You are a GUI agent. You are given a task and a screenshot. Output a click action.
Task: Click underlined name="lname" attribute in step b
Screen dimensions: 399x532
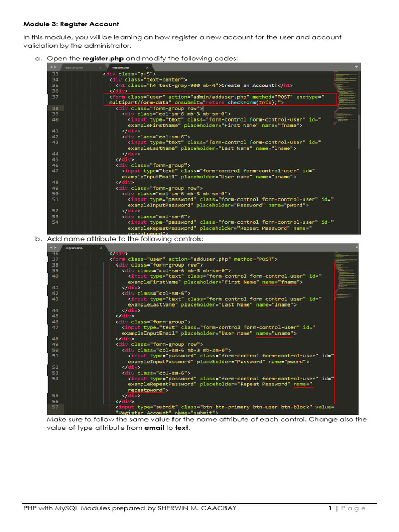point(274,304)
